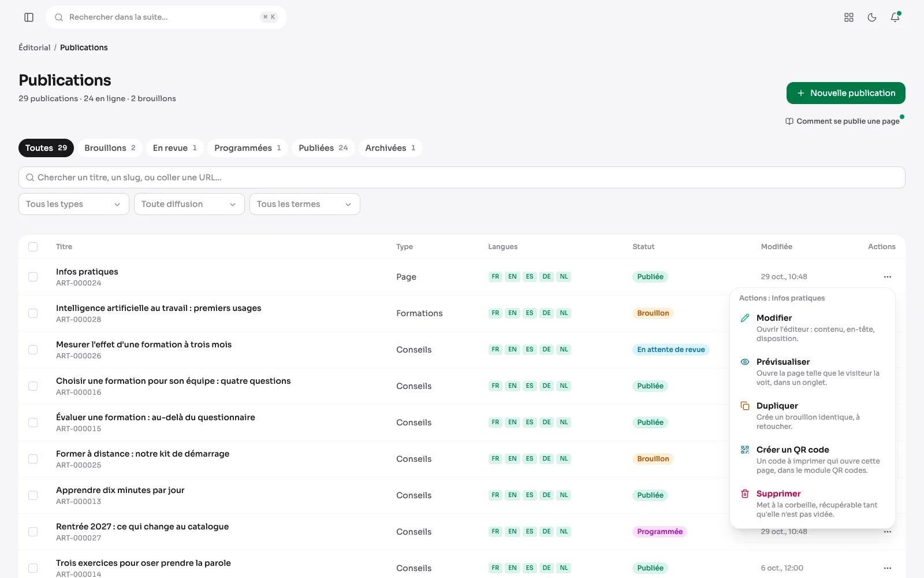Viewport: 924px width, 578px height.
Task: Go to Éditorial breadcrumb
Action: tap(35, 47)
